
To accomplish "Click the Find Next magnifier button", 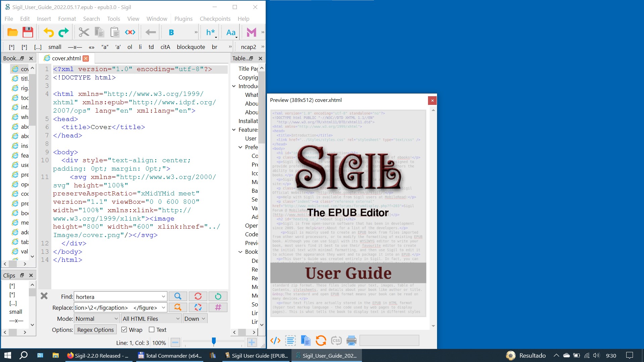I will (x=178, y=296).
